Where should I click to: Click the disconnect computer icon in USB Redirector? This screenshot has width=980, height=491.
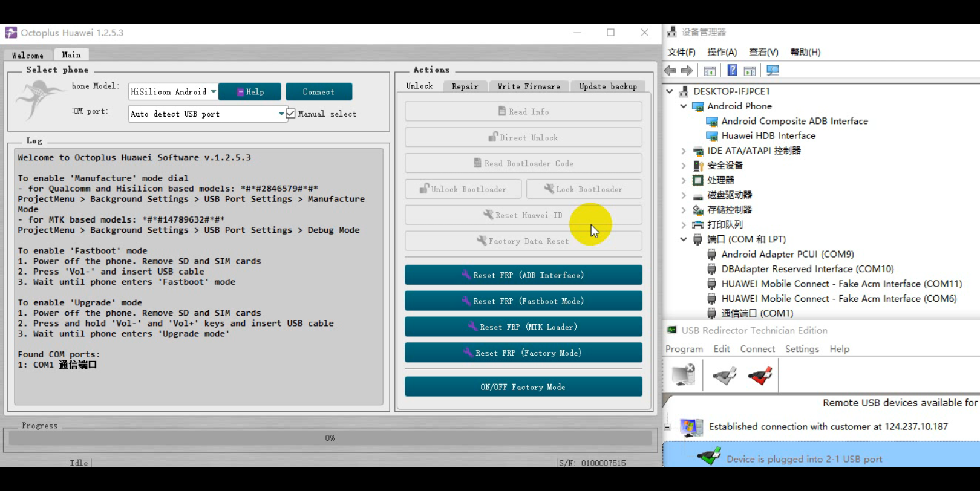click(x=684, y=376)
